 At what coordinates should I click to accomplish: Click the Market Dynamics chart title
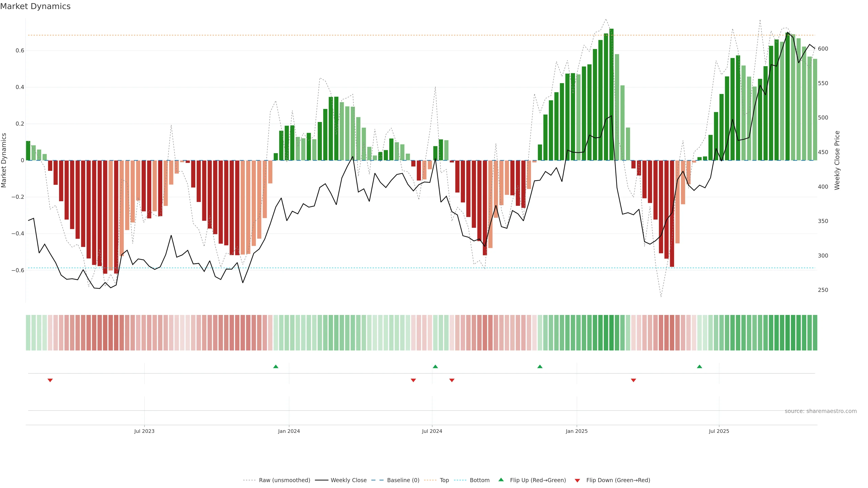pos(35,6)
